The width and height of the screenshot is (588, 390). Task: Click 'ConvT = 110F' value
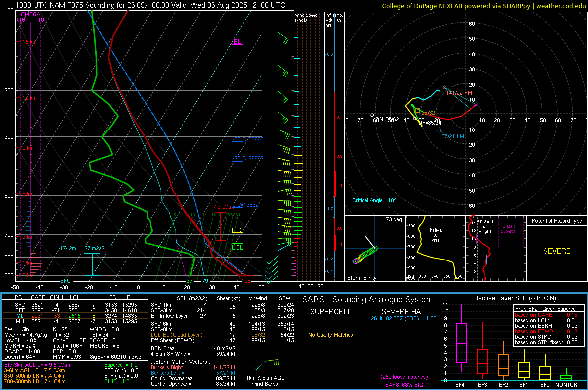(69, 341)
